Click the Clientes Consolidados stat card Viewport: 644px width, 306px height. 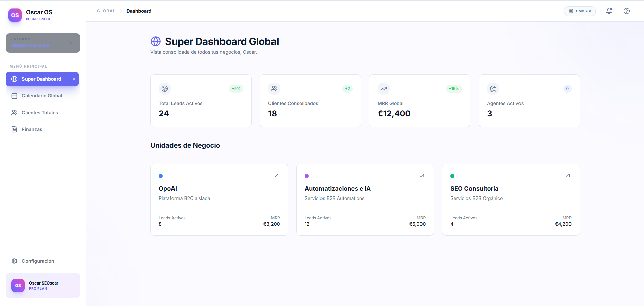tap(310, 101)
